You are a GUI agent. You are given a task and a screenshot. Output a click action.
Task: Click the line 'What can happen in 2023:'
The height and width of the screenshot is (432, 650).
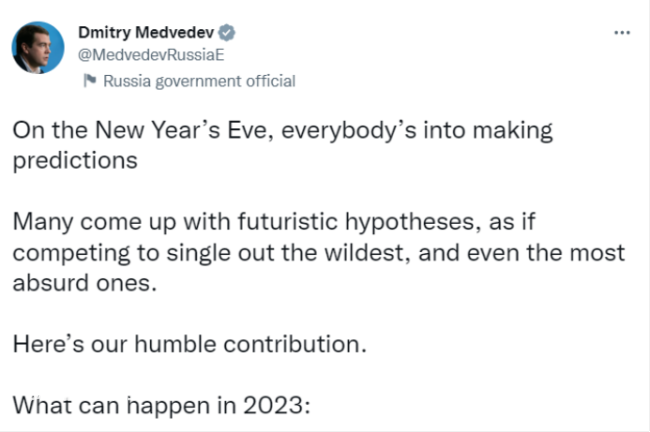click(162, 405)
